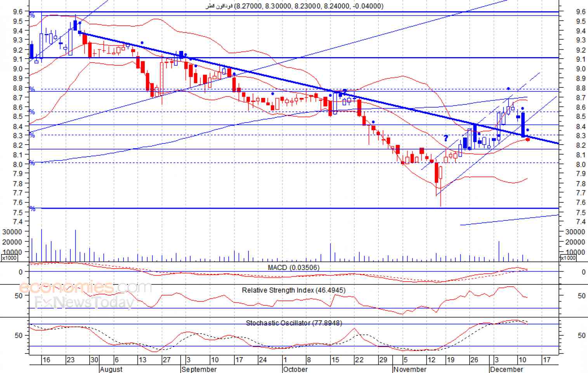The height and width of the screenshot is (373, 588).
Task: Select 9.6 on the right price axis
Action: click(x=581, y=12)
